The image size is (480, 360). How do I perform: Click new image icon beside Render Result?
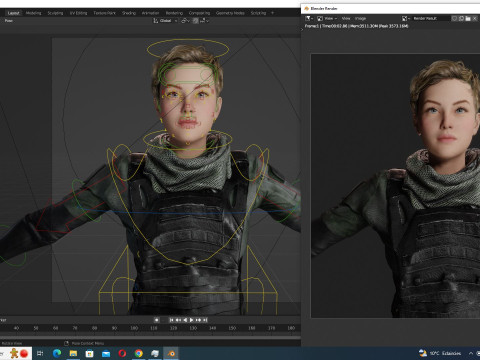(x=461, y=18)
